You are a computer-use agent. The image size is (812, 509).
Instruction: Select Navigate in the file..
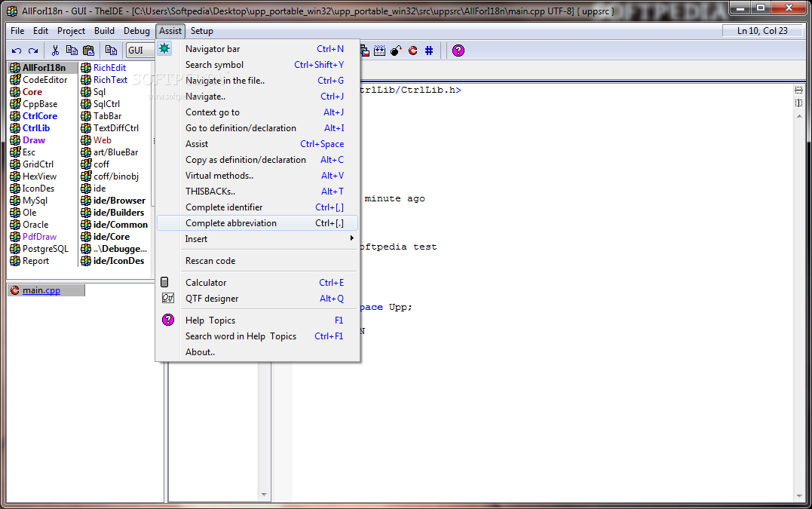pyautogui.click(x=257, y=81)
